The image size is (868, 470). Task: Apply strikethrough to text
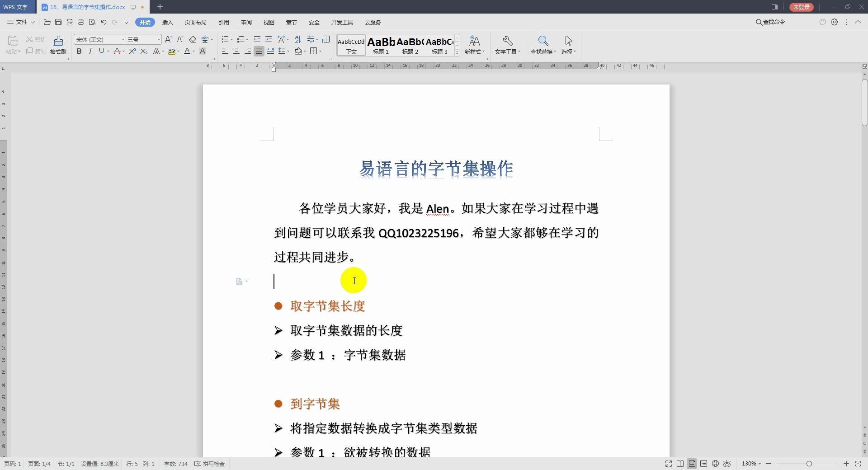[117, 52]
